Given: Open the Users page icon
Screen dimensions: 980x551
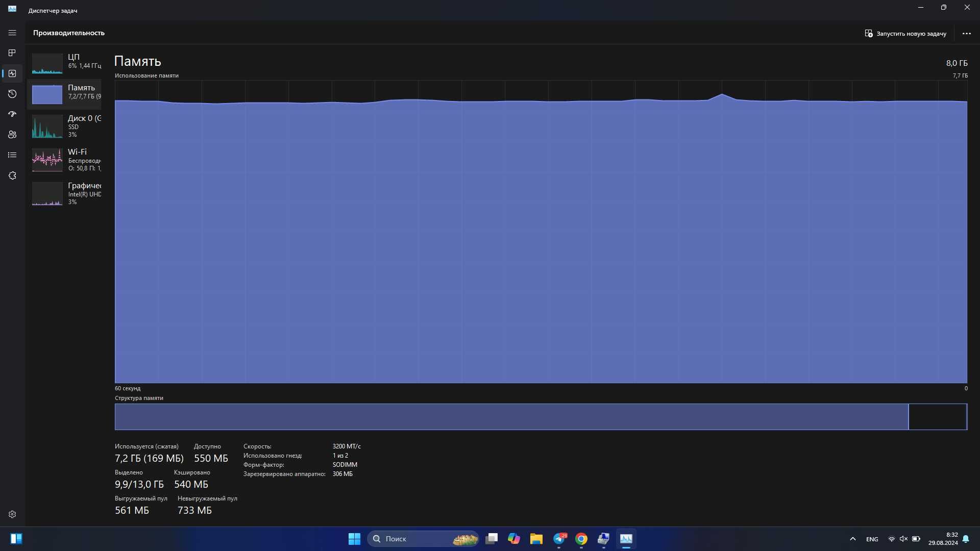Looking at the screenshot, I should 12,135.
